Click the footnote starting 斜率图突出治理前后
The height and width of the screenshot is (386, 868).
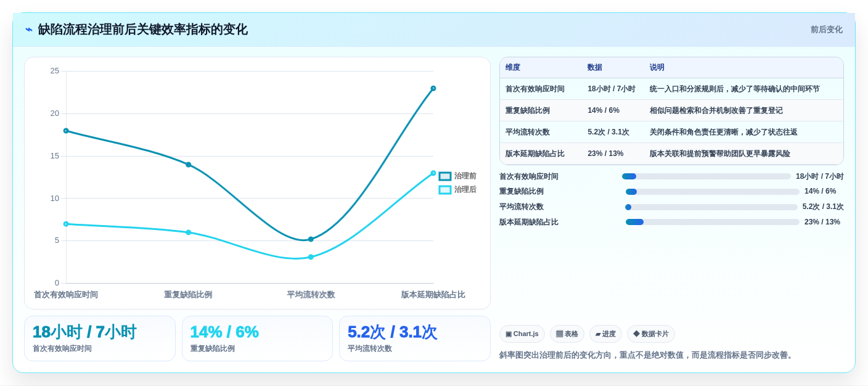click(x=647, y=355)
